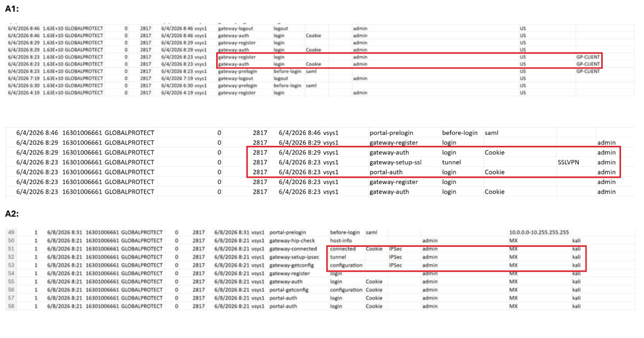Click the gateway-setup-ipsec cell
The image size is (644, 338).
click(x=294, y=257)
